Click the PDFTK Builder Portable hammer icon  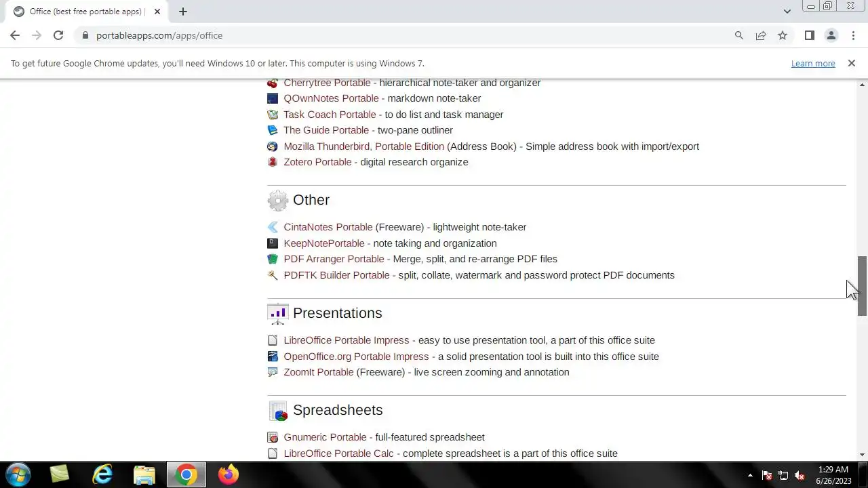point(273,275)
